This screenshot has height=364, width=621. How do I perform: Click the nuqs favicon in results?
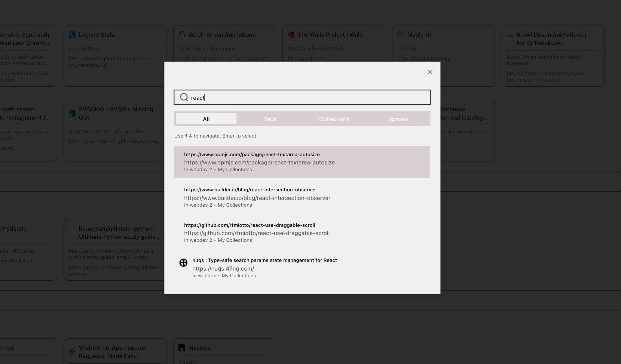click(183, 263)
